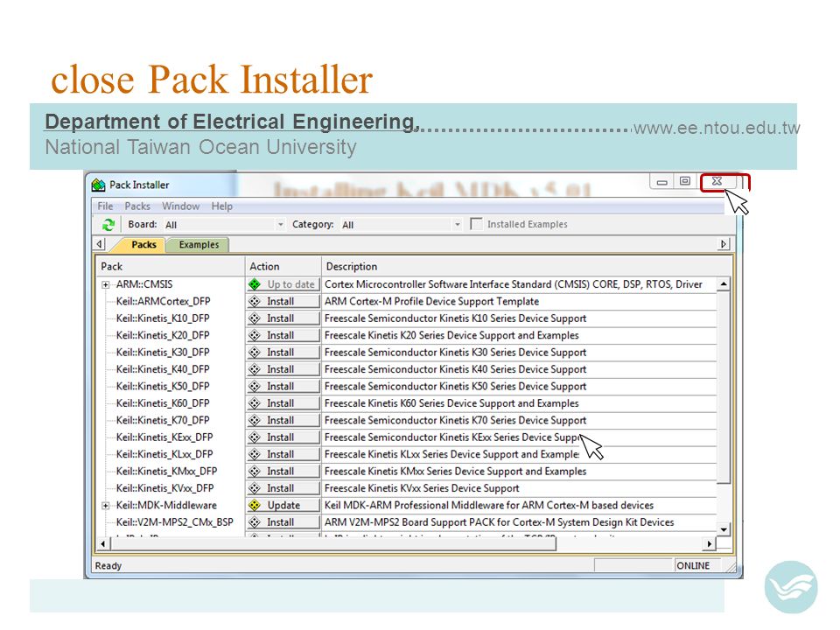
Task: Click the horizontal scrollbar thumb
Action: [333, 543]
